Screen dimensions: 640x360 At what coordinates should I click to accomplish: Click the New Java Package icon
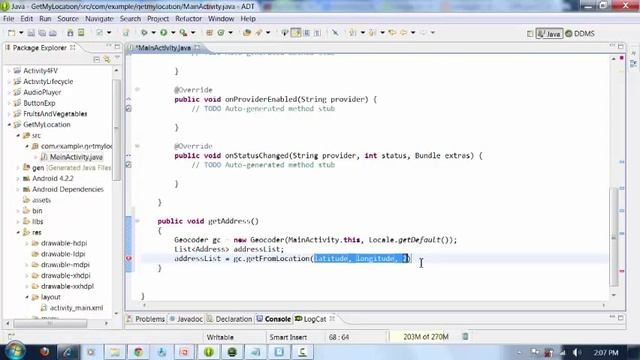[x=209, y=33]
